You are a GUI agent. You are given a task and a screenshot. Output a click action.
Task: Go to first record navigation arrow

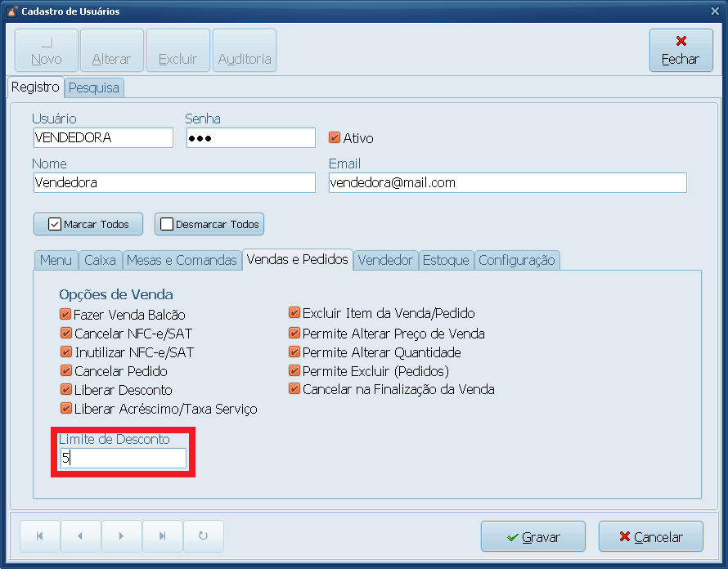(x=40, y=536)
